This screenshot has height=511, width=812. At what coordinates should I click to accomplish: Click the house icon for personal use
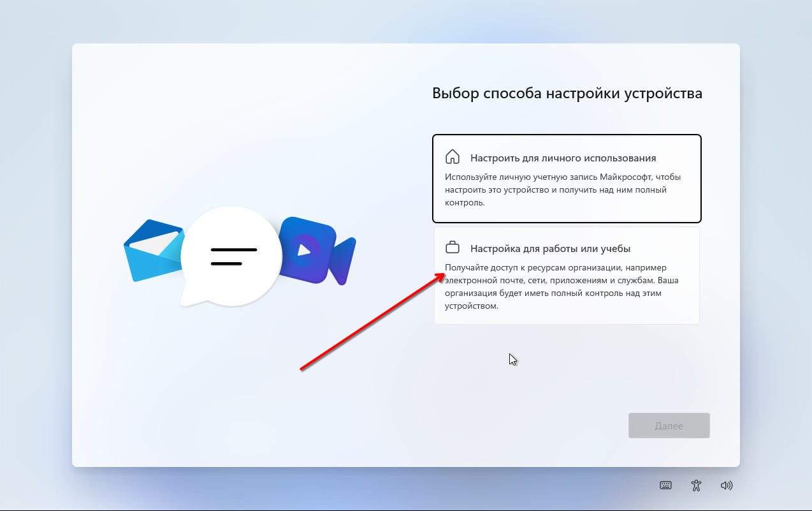453,157
